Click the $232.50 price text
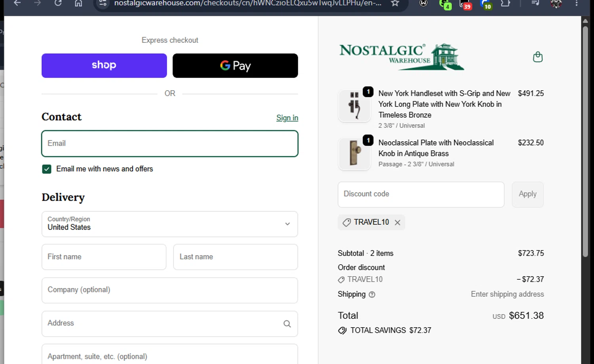 point(531,142)
